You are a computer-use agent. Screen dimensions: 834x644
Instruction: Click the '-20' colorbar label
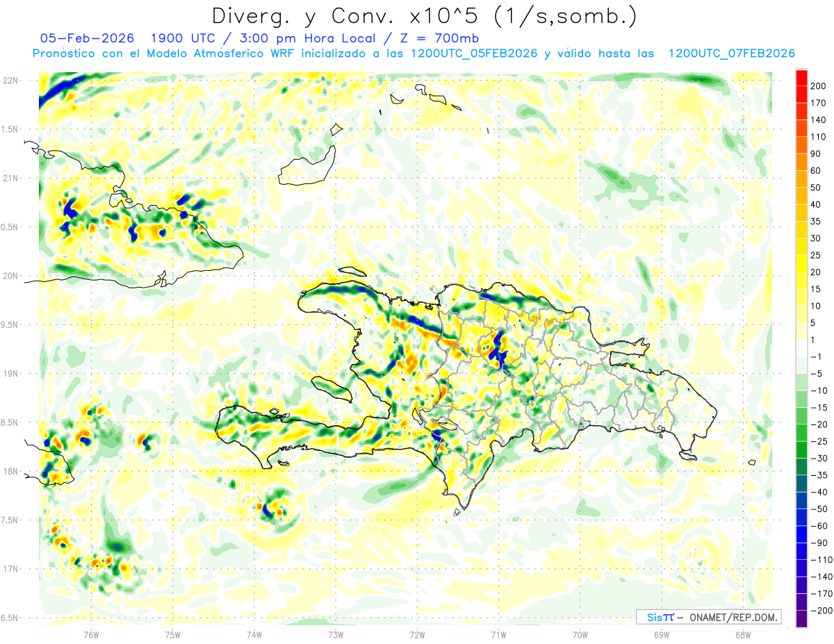(x=819, y=424)
